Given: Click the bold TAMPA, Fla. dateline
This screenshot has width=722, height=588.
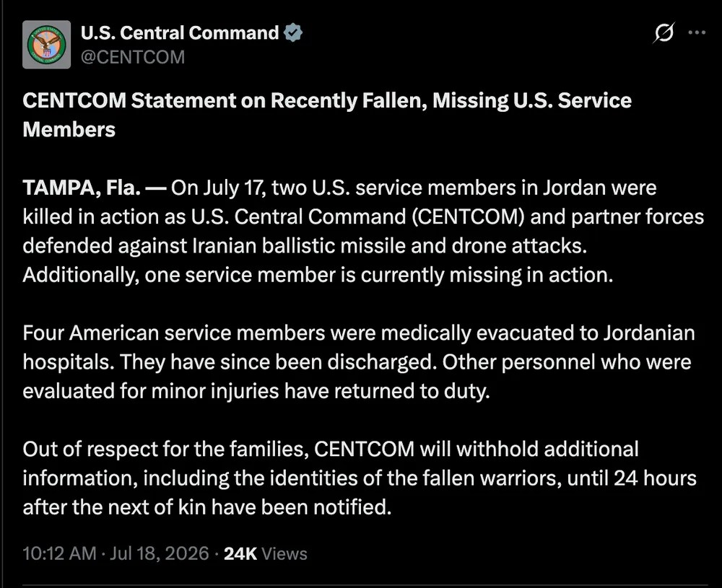Looking at the screenshot, I should tap(82, 188).
